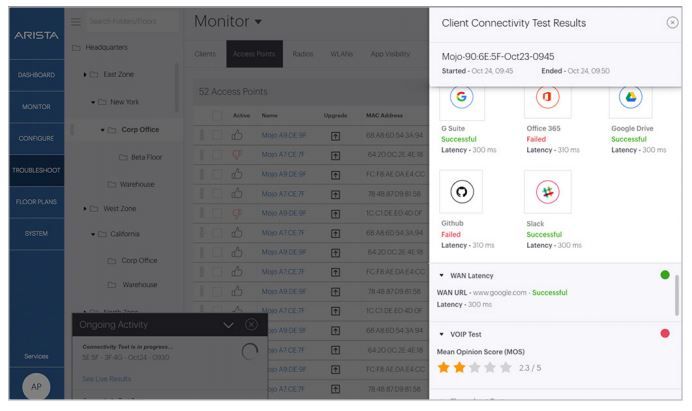Collapse the VOIP Test section

click(441, 335)
